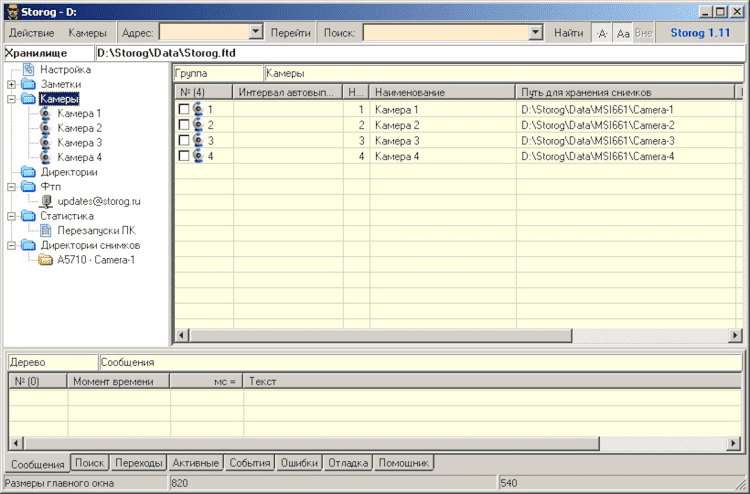Select the Камера 3 tree item label
This screenshot has width=750, height=494.
[79, 143]
